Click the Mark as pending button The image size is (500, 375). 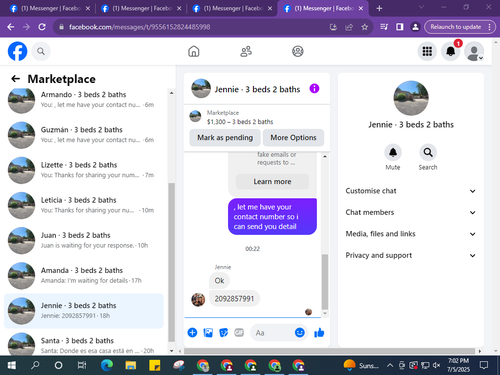(x=225, y=137)
